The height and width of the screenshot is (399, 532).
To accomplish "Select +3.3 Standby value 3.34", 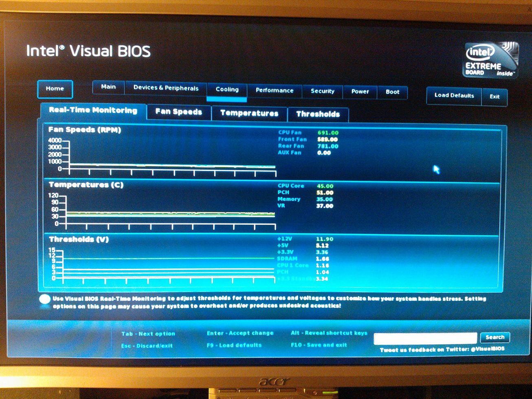I will 322,279.
